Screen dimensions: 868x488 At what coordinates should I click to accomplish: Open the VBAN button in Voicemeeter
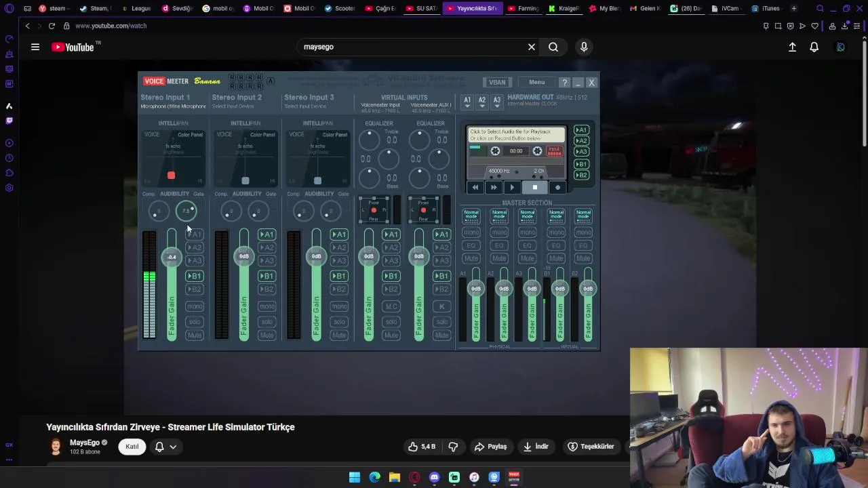point(497,83)
